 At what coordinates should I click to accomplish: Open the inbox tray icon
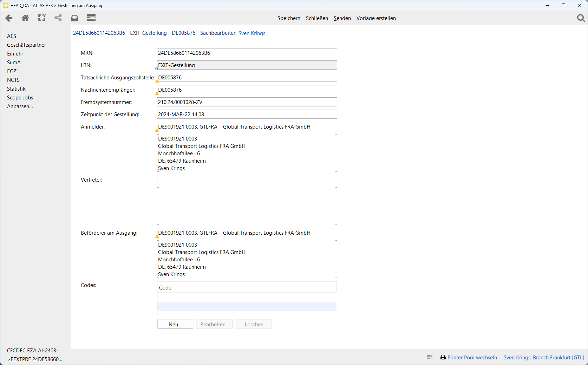tap(74, 18)
